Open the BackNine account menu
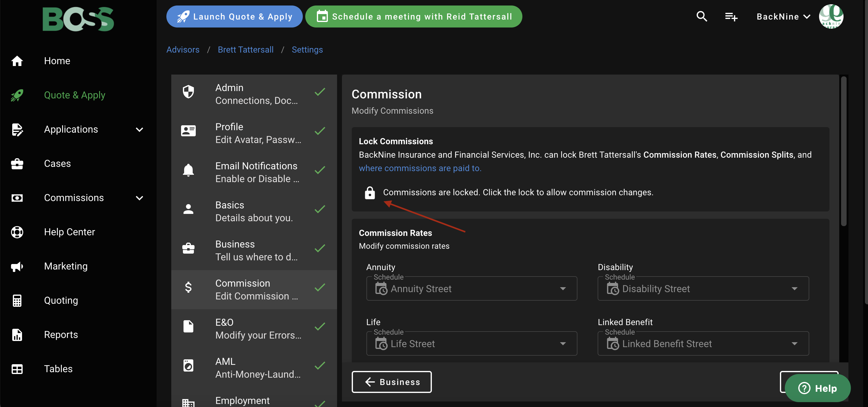The height and width of the screenshot is (407, 868). (783, 16)
